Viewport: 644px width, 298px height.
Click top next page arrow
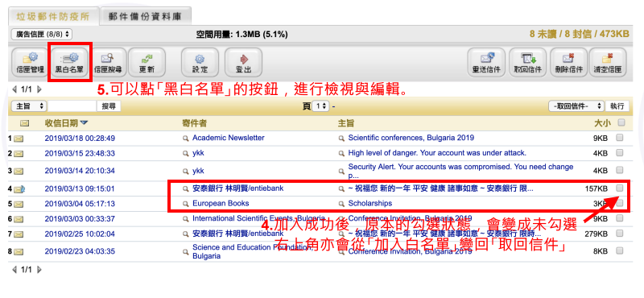pos(39,89)
